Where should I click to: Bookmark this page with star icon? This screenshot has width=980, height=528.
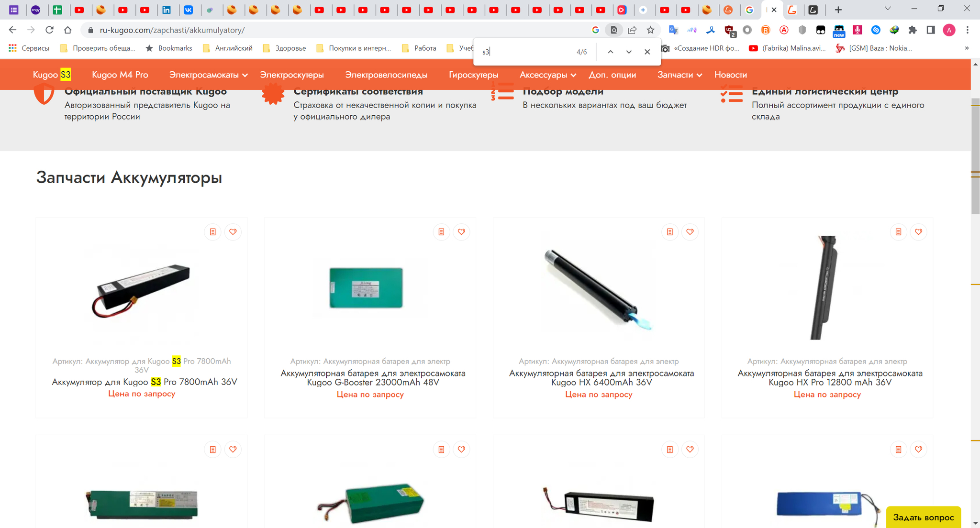pos(650,30)
